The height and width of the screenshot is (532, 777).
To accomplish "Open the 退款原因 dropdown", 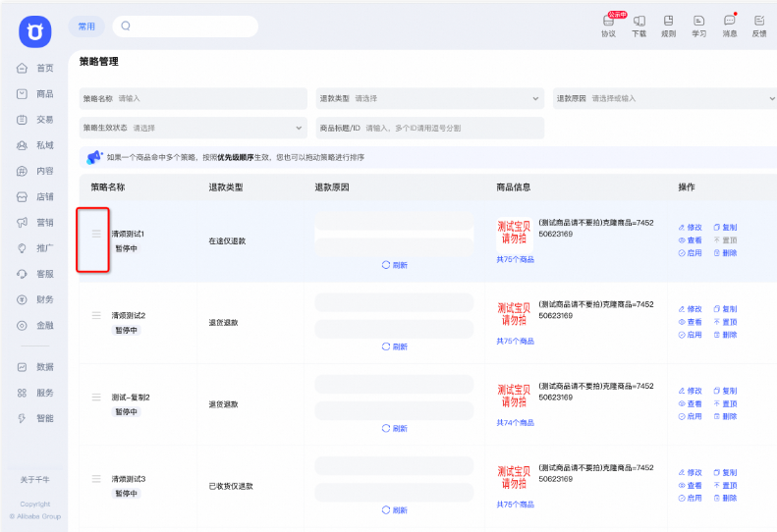I will click(665, 98).
